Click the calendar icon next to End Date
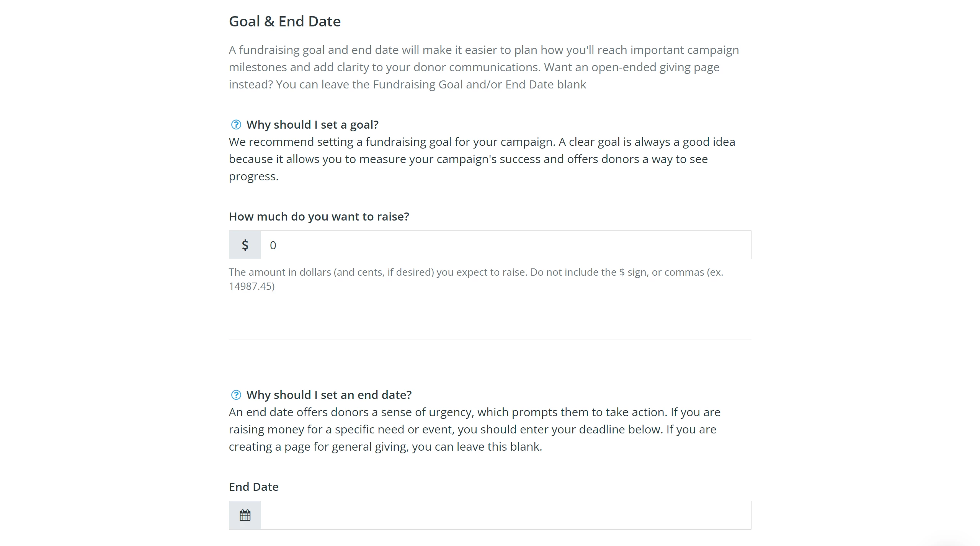This screenshot has height=546, width=980. click(244, 515)
